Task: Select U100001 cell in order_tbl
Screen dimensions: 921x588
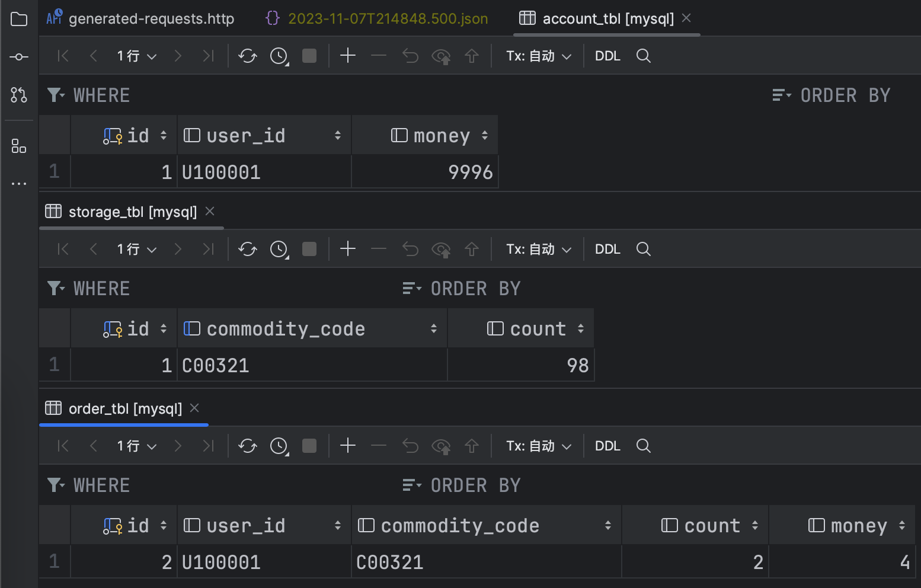Action: click(264, 562)
